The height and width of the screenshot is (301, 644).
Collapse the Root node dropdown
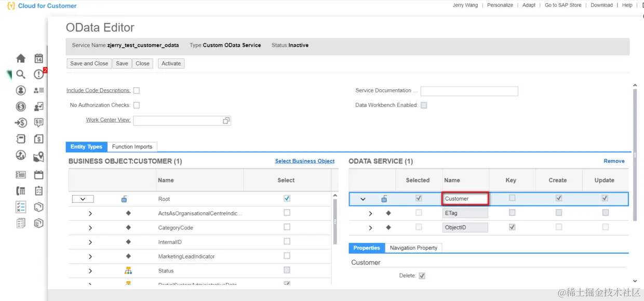83,199
